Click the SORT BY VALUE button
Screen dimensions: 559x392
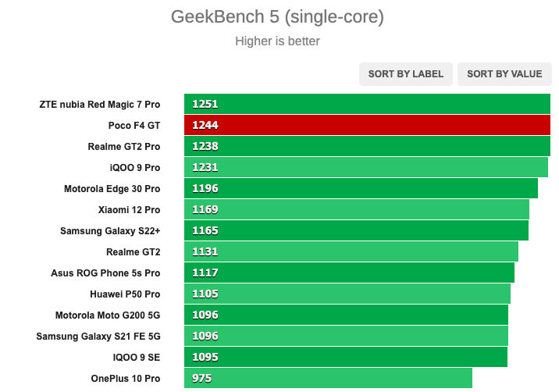(x=504, y=74)
